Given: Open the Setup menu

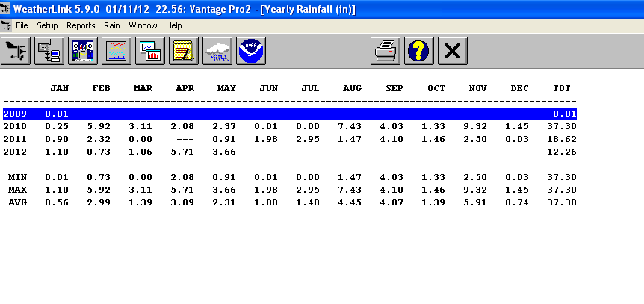Looking at the screenshot, I should point(47,25).
